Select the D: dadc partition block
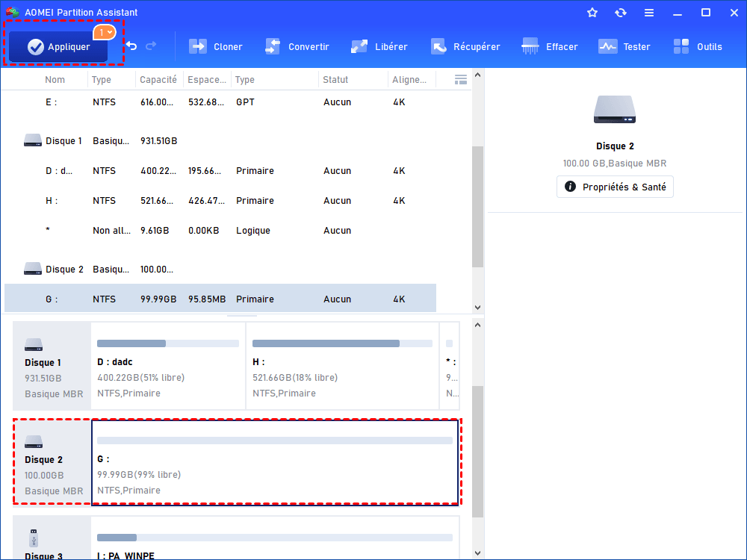The height and width of the screenshot is (560, 747). coord(167,366)
